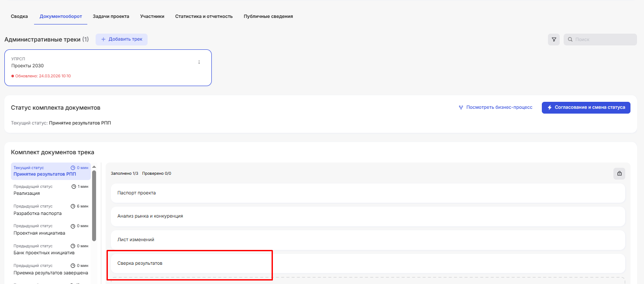Expand the Паспорт проекта document row

[368, 193]
